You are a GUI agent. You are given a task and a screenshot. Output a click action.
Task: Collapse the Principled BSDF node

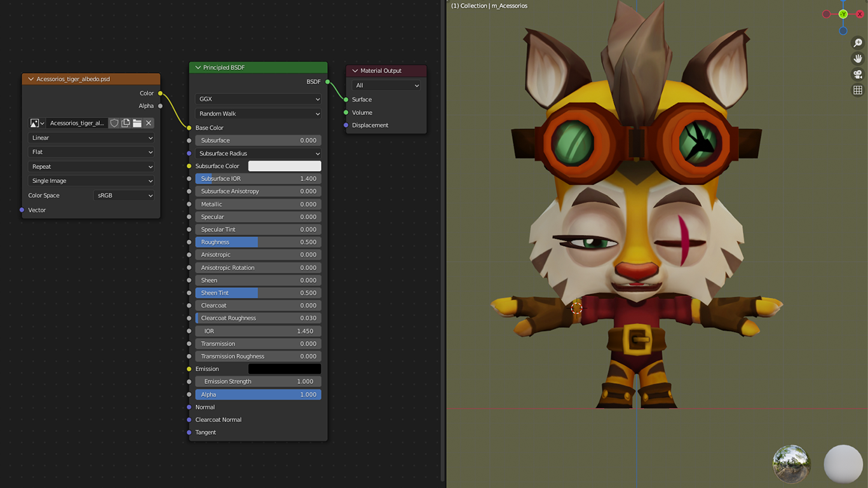click(198, 67)
